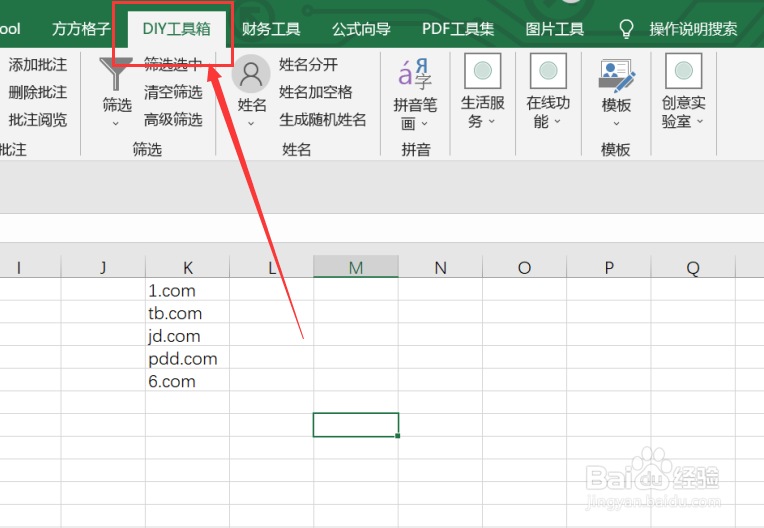The height and width of the screenshot is (528, 764).
Task: Switch to the DIY工具箱 tab
Action: tap(177, 29)
